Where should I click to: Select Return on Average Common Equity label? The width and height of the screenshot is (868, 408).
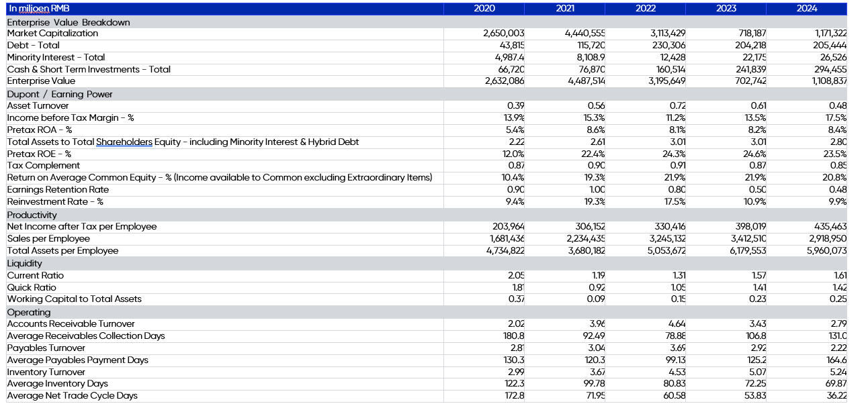220,178
